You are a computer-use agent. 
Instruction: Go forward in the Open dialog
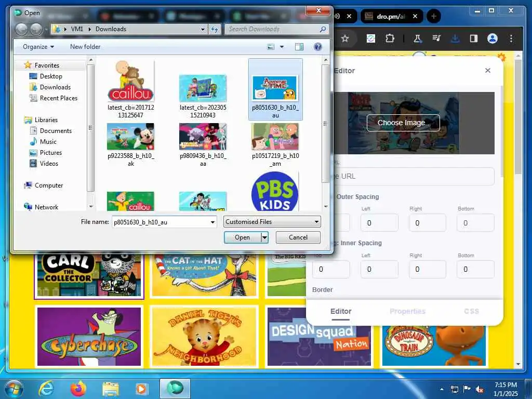click(x=36, y=29)
